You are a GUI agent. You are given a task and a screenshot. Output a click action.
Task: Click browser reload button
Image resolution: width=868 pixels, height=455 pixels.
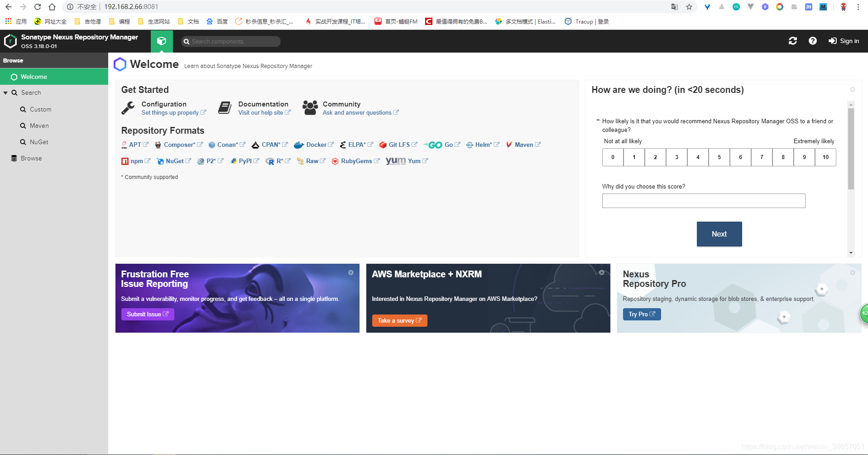click(x=38, y=7)
